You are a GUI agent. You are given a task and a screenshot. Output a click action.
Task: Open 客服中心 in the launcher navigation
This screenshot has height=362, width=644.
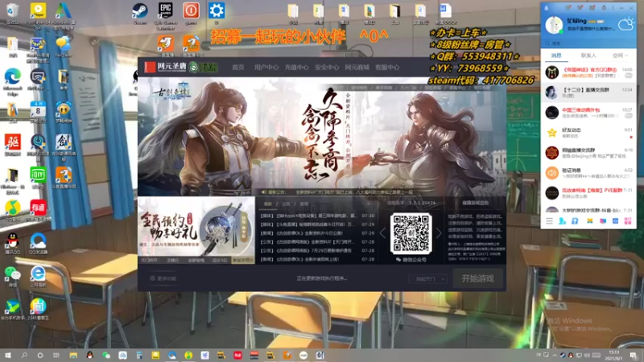coord(387,68)
